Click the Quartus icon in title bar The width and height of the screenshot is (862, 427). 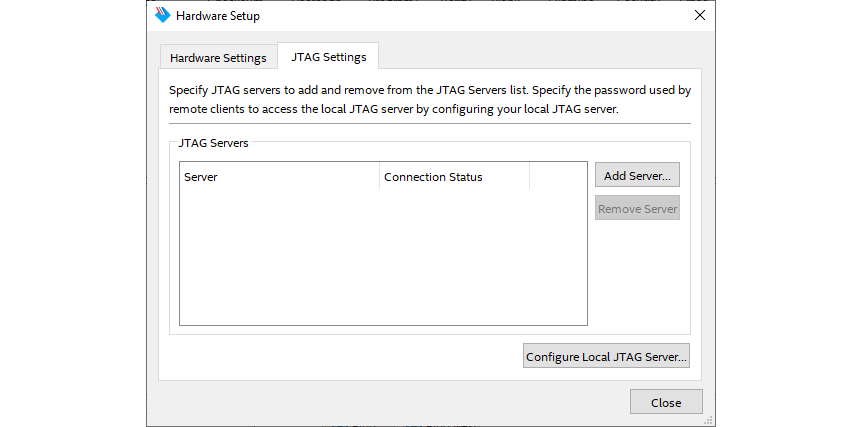point(164,16)
